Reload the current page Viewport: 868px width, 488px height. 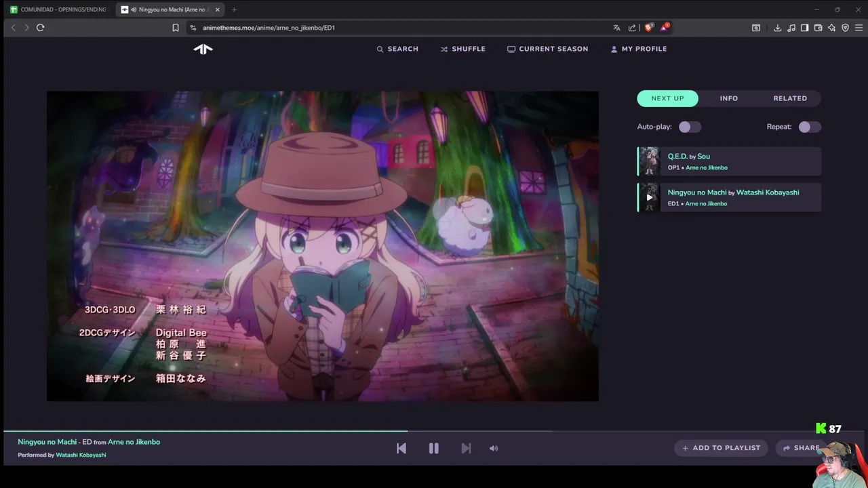click(x=40, y=28)
